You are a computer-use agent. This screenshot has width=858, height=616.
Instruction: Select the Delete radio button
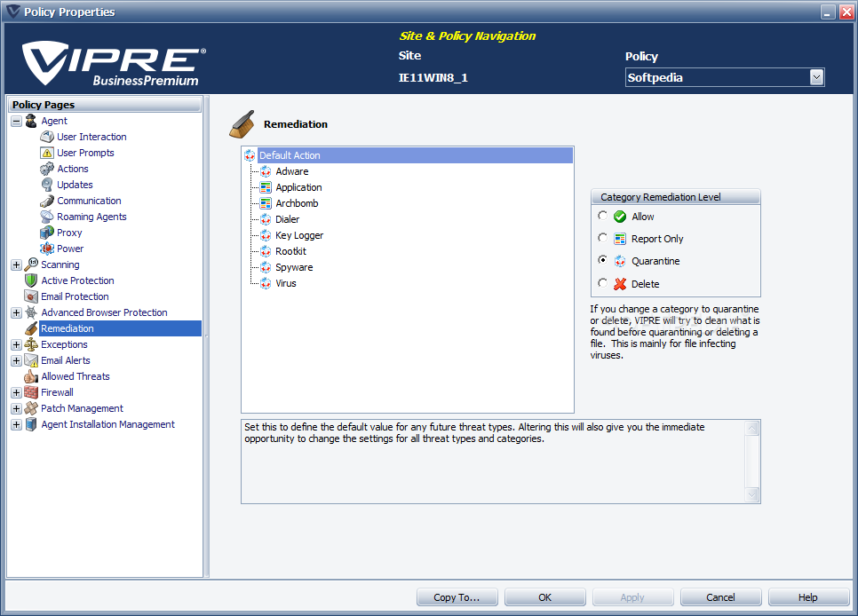pyautogui.click(x=602, y=283)
